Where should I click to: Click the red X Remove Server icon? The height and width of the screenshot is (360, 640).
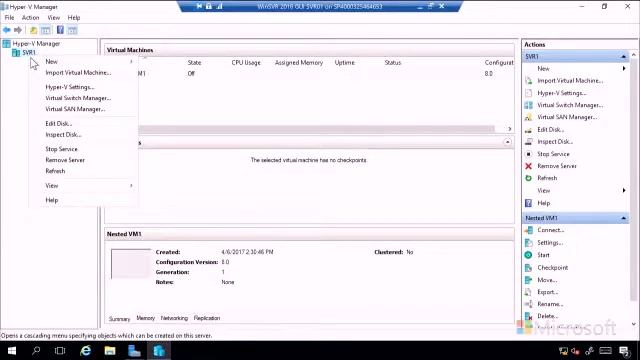click(529, 166)
